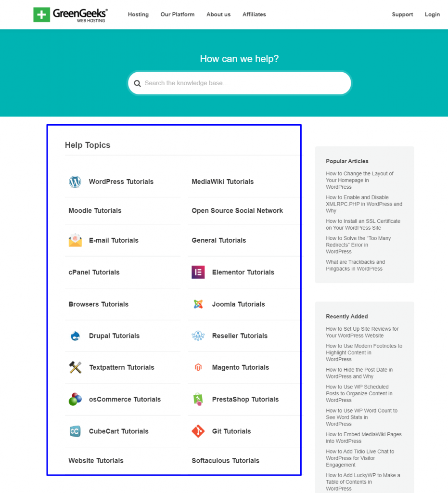The image size is (448, 493).
Task: Click the Drupal drop icon
Action: (x=75, y=336)
